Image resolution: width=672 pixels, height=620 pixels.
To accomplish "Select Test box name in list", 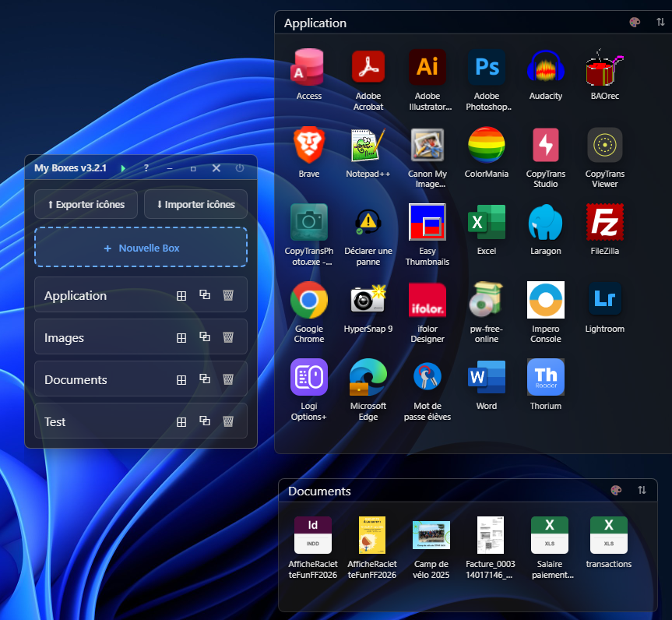I will [55, 422].
